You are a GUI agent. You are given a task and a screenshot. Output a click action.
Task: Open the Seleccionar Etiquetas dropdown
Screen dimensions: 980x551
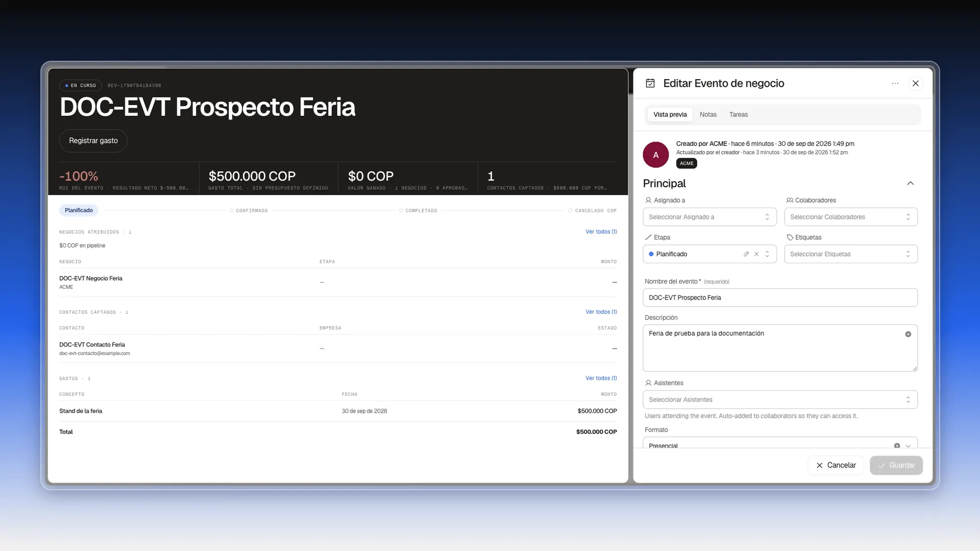(851, 254)
